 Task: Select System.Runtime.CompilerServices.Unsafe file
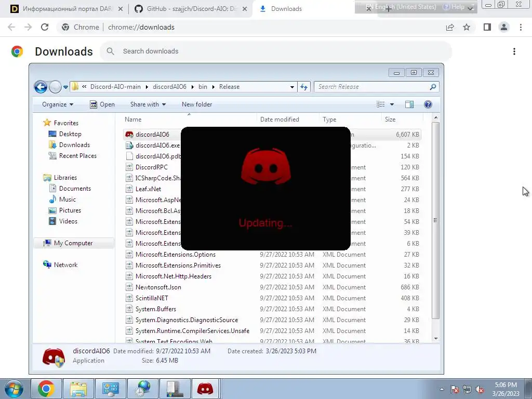(192, 331)
